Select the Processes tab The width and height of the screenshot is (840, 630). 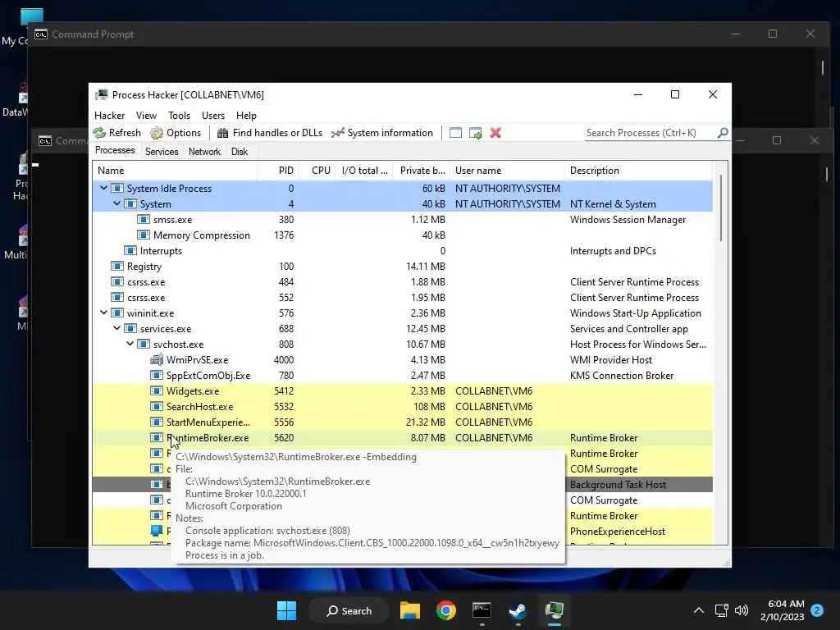(115, 151)
